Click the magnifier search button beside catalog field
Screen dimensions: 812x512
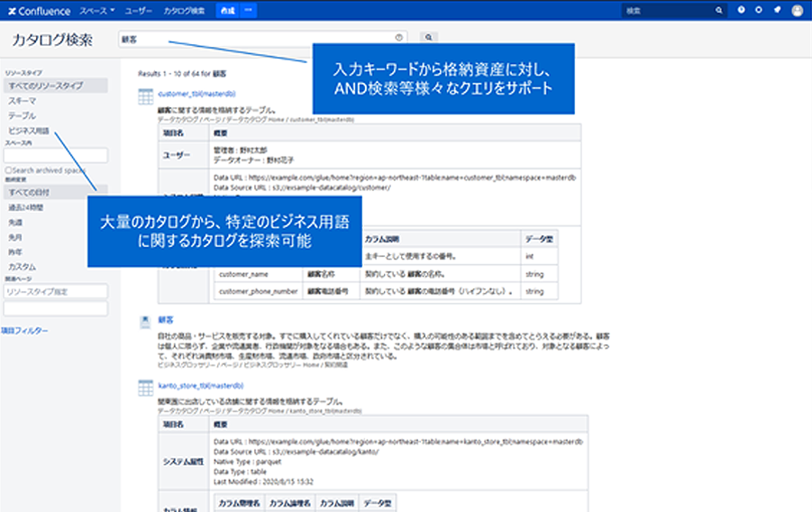[428, 38]
